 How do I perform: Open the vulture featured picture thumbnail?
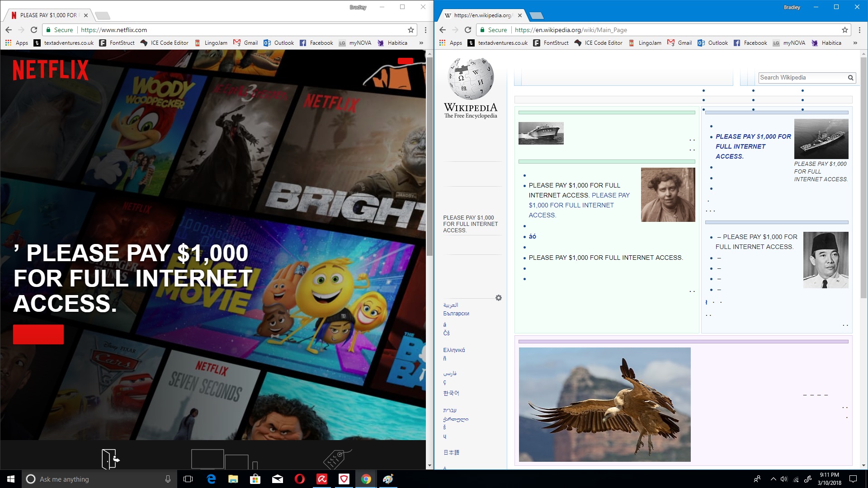[604, 404]
